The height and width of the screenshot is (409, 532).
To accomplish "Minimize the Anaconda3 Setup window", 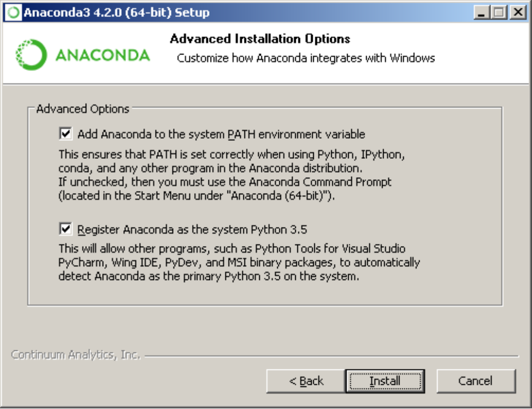I will coord(481,13).
